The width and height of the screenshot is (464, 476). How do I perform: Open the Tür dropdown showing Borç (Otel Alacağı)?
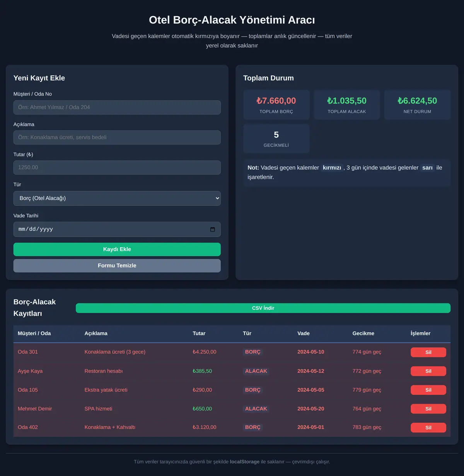[x=117, y=198]
